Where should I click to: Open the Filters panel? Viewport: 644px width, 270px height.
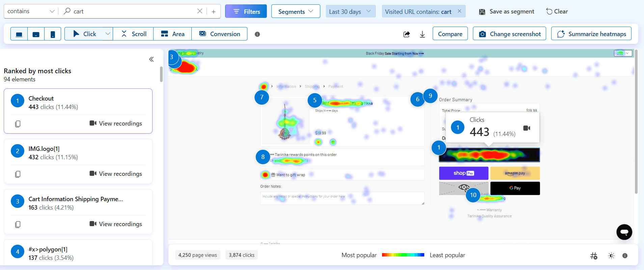point(246,11)
